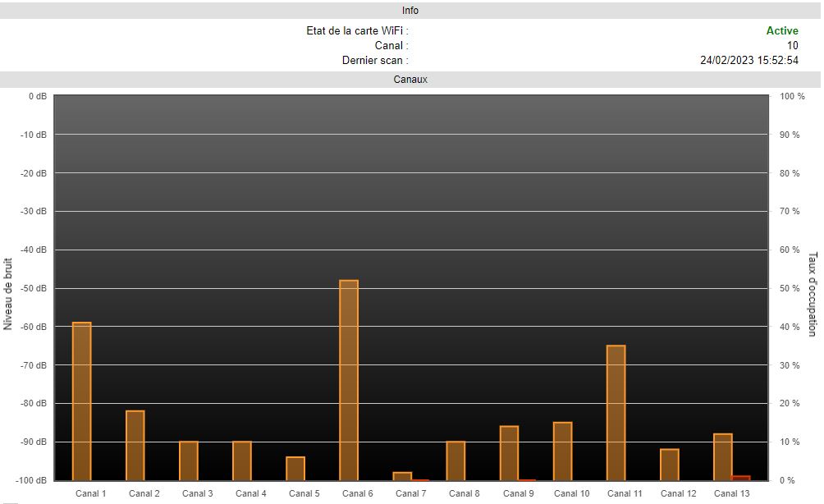Click the Canal 1 orange noise bar
The height and width of the screenshot is (504, 824).
tap(82, 401)
